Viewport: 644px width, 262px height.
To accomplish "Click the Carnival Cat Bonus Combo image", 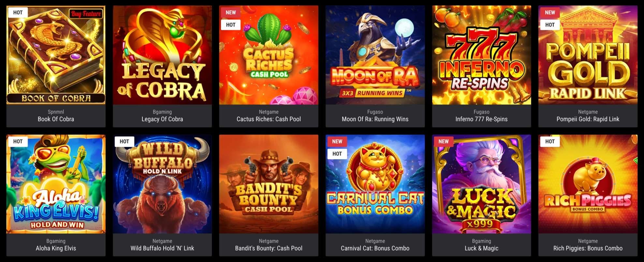I will [375, 184].
